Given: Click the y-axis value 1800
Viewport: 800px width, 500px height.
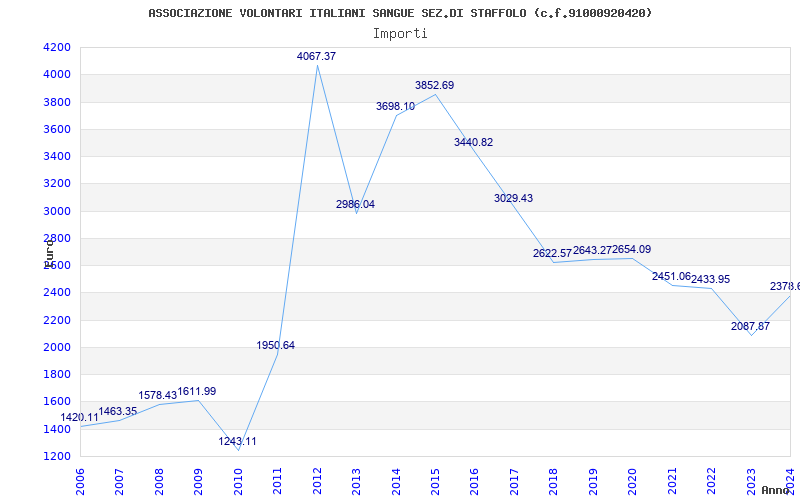Looking at the screenshot, I should 57,374.
